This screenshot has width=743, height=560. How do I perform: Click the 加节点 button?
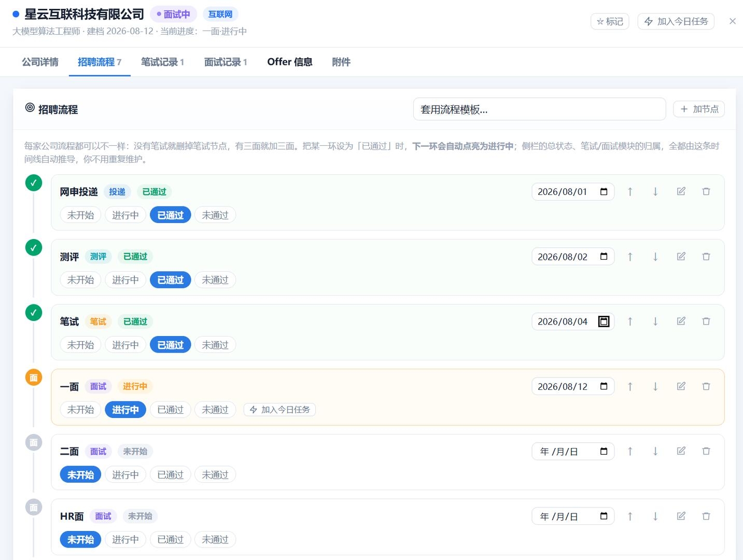pos(698,109)
